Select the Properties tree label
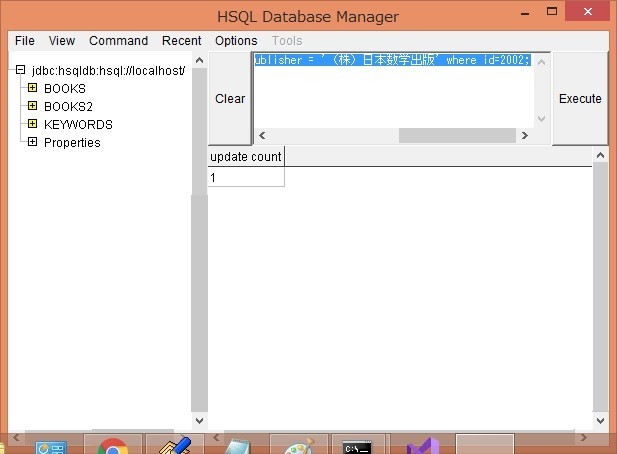The image size is (617, 454). pyautogui.click(x=72, y=142)
